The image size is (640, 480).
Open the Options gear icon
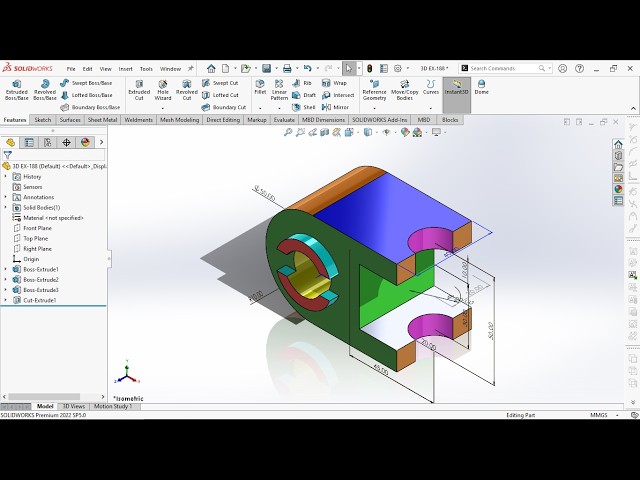(398, 69)
